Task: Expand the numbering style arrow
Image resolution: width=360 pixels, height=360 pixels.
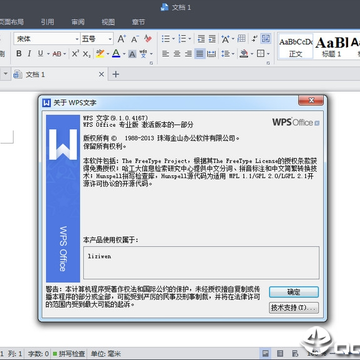Action: pos(190,39)
